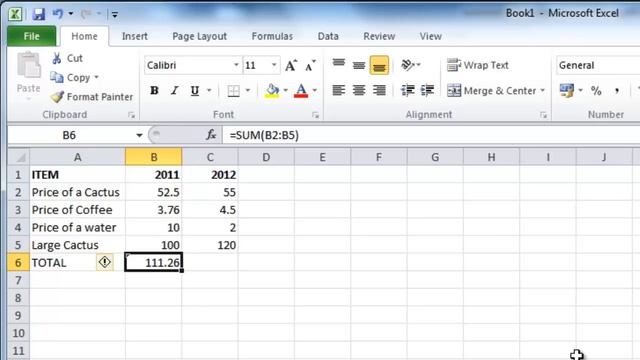This screenshot has width=640, height=360.
Task: Select the Home tab
Action: coord(84,36)
